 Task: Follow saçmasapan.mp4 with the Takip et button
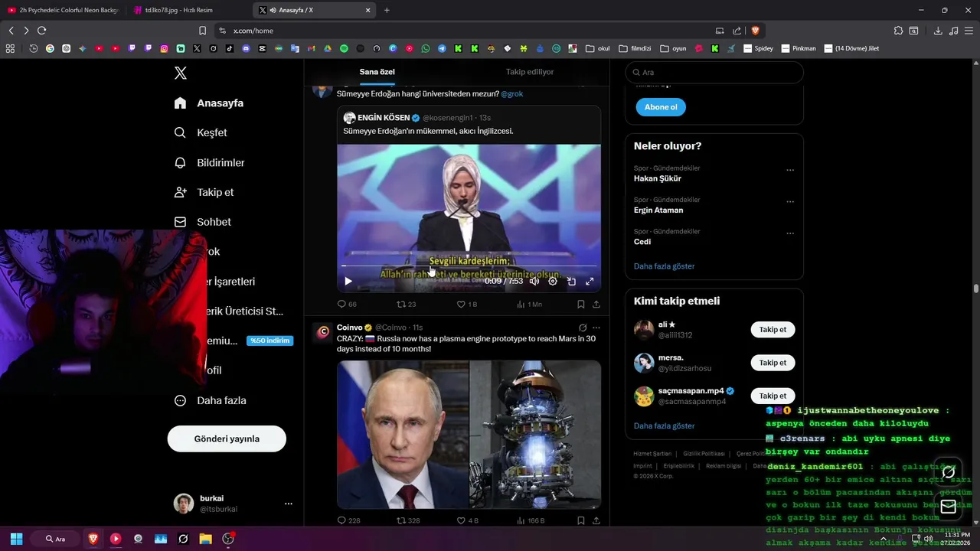click(x=773, y=396)
